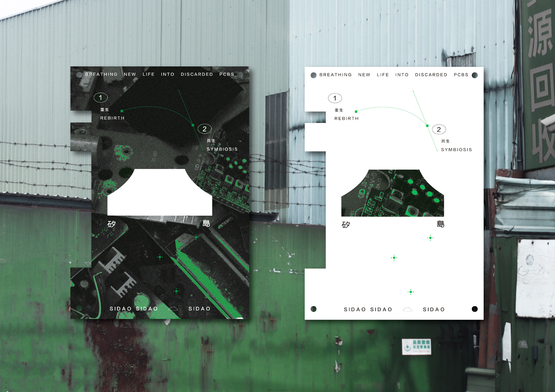The image size is (555, 392).
Task: Click the word PCBS on the dark poster
Action: (227, 74)
